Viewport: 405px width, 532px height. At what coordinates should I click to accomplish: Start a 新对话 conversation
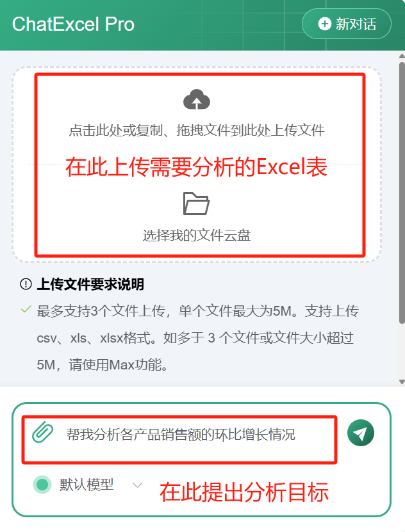point(347,24)
